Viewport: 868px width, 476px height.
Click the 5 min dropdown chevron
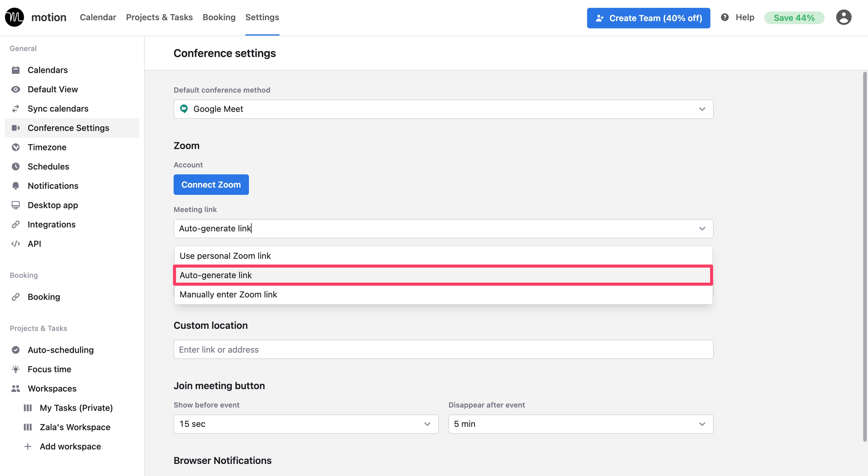point(702,424)
